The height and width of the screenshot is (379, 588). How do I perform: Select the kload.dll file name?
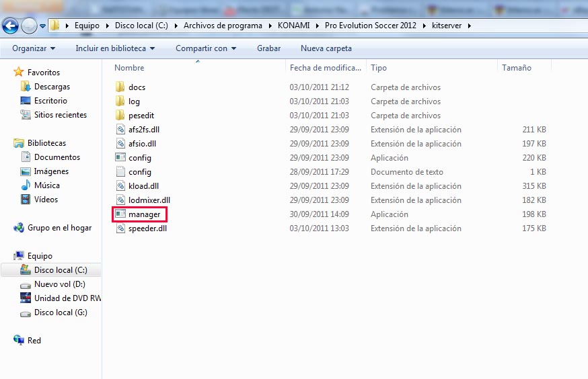[x=143, y=186]
